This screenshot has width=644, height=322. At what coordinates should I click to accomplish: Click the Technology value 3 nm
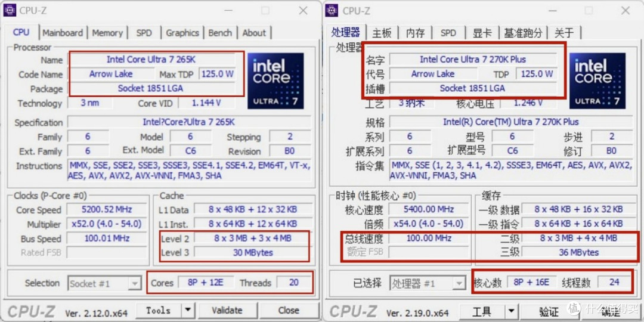(89, 103)
